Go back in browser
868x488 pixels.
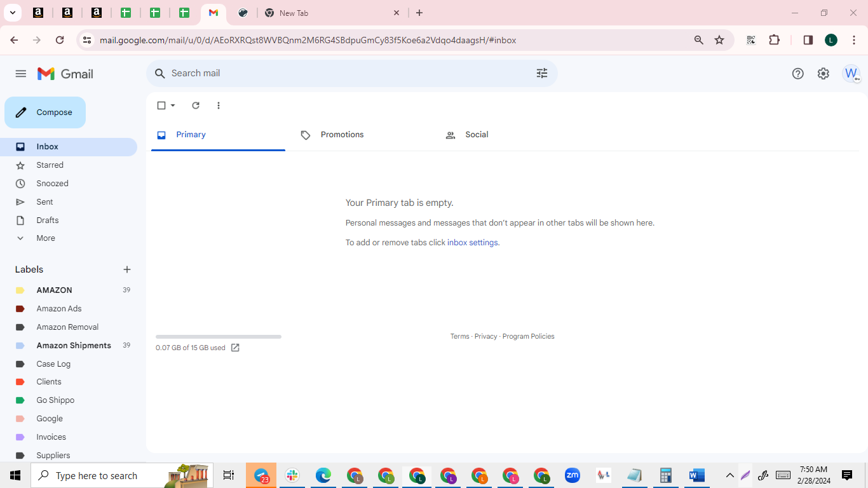pos(14,40)
